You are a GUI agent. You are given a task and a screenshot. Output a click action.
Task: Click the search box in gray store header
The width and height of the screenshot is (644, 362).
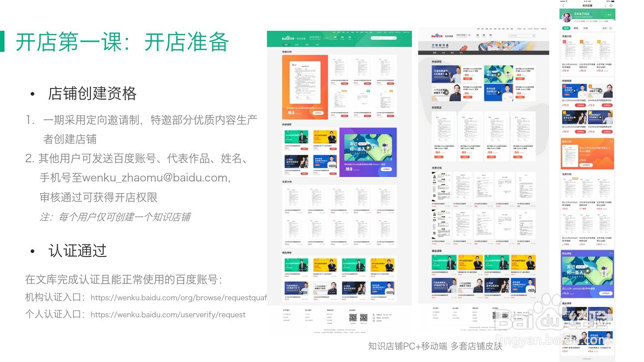tap(521, 36)
